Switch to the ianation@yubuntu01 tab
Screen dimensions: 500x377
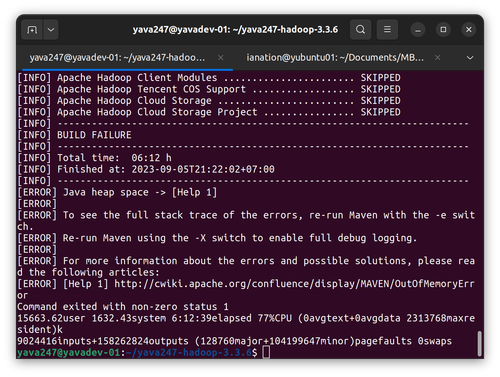pos(335,58)
